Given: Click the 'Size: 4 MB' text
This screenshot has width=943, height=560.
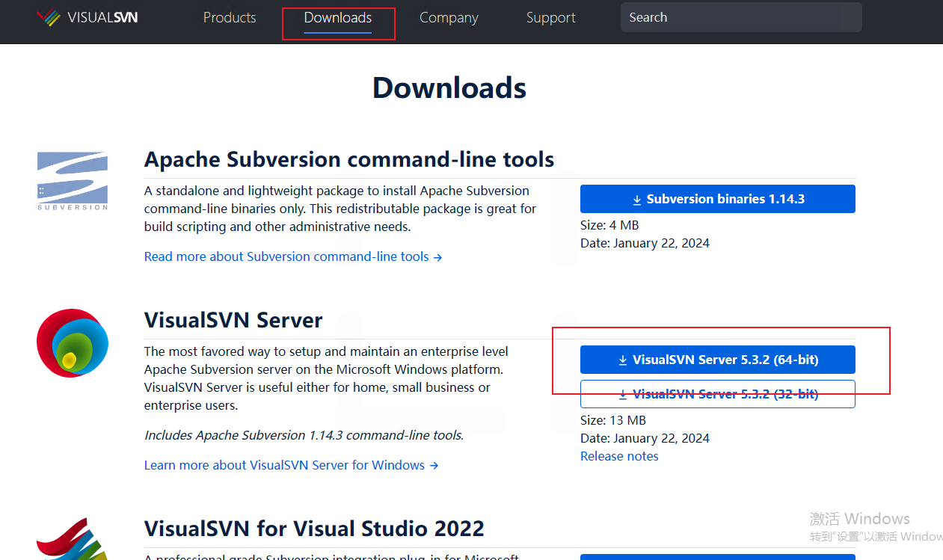Looking at the screenshot, I should pos(609,225).
